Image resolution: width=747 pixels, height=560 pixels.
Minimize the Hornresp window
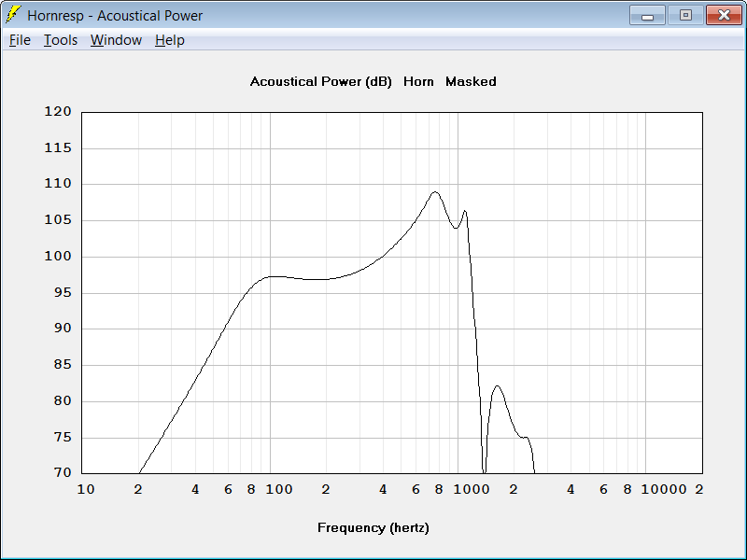pyautogui.click(x=647, y=15)
